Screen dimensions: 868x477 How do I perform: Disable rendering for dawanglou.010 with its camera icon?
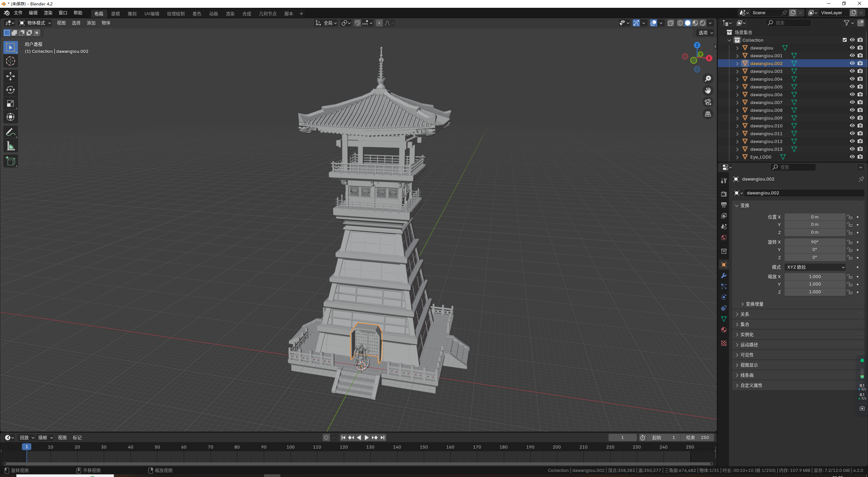click(860, 126)
